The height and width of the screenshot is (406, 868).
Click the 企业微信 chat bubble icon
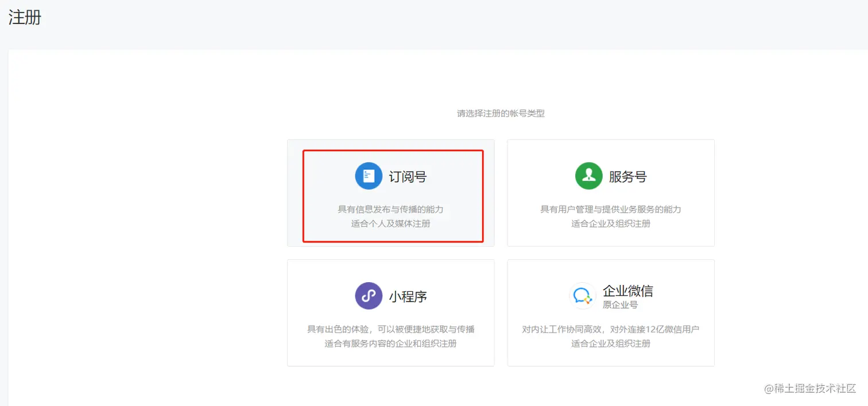click(x=583, y=296)
